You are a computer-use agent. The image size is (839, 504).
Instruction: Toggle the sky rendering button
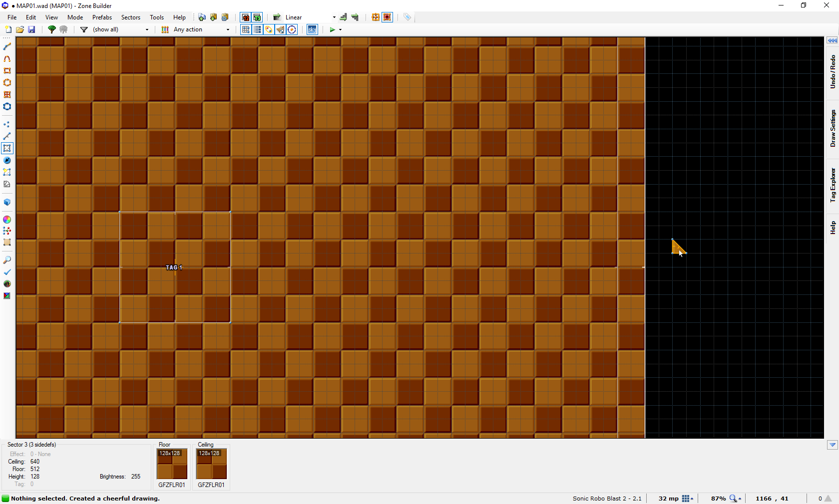[x=312, y=29]
